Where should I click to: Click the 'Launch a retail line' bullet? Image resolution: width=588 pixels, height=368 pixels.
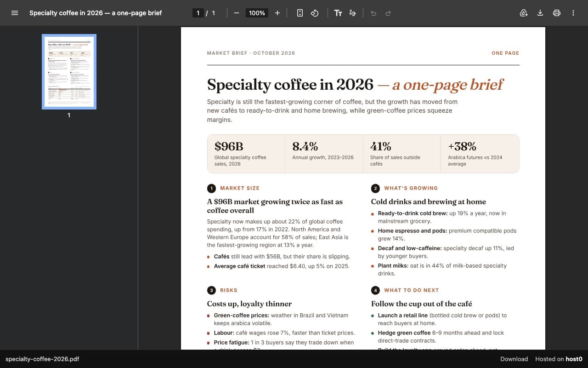coord(403,315)
